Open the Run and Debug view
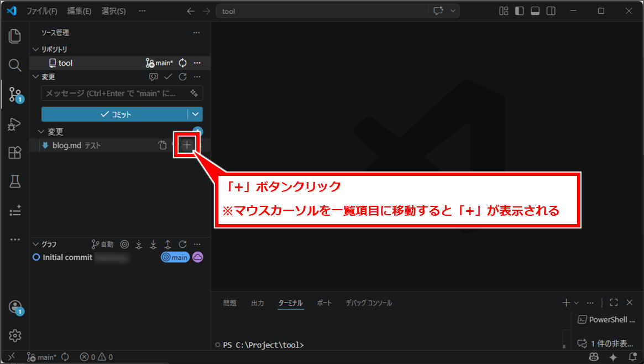The height and width of the screenshot is (364, 644). pyautogui.click(x=15, y=124)
